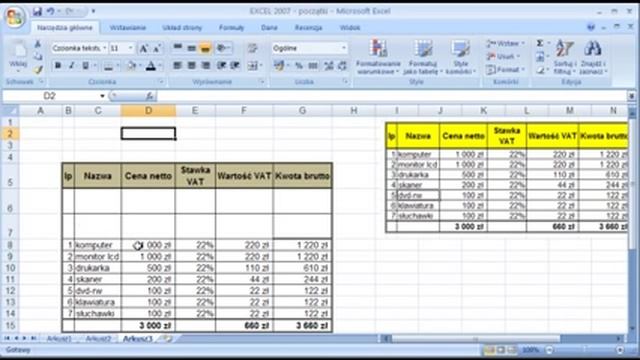Toggle italic formatting
This screenshot has width=640, height=360.
(x=71, y=65)
